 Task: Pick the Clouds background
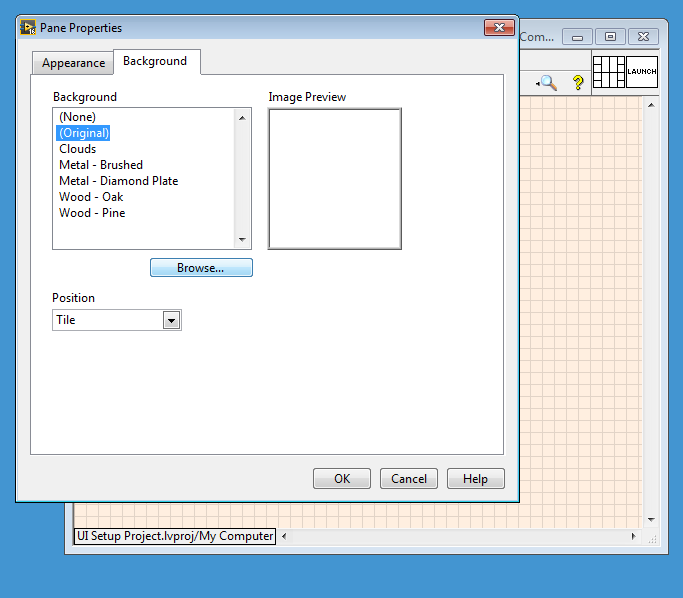click(78, 149)
